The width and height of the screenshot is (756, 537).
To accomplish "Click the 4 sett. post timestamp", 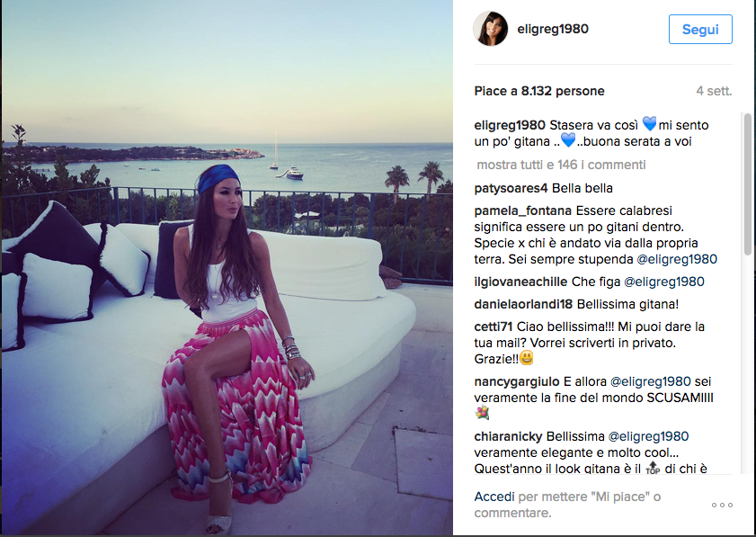I will pos(714,91).
